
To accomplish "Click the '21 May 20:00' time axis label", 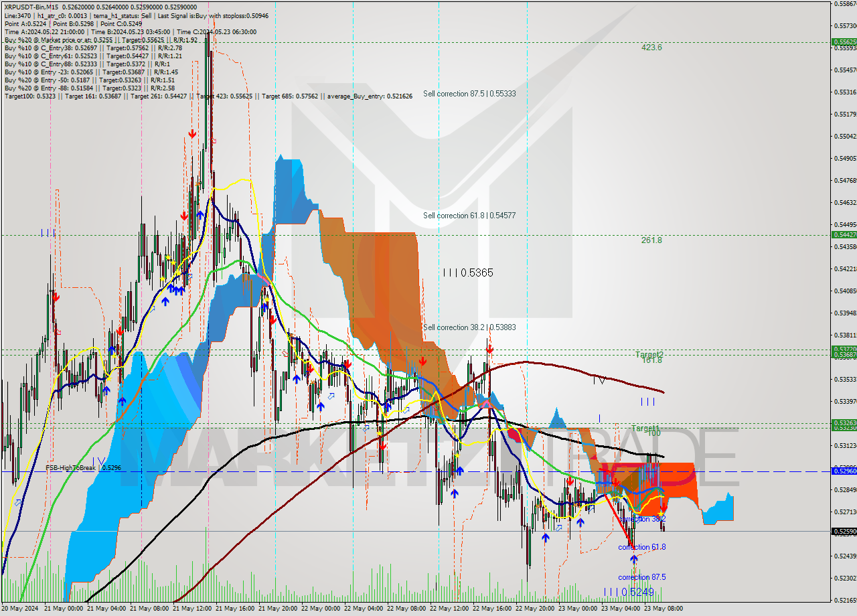I will point(278,609).
